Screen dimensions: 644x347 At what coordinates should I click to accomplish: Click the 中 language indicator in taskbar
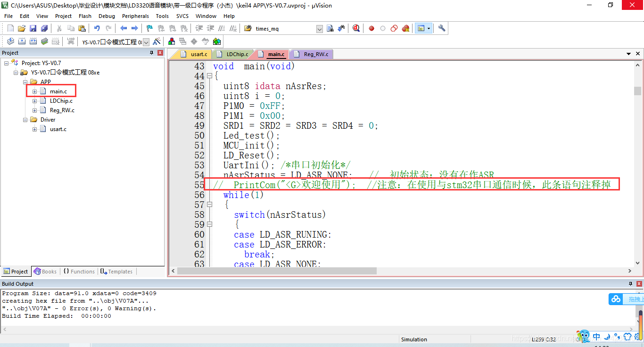(596, 337)
